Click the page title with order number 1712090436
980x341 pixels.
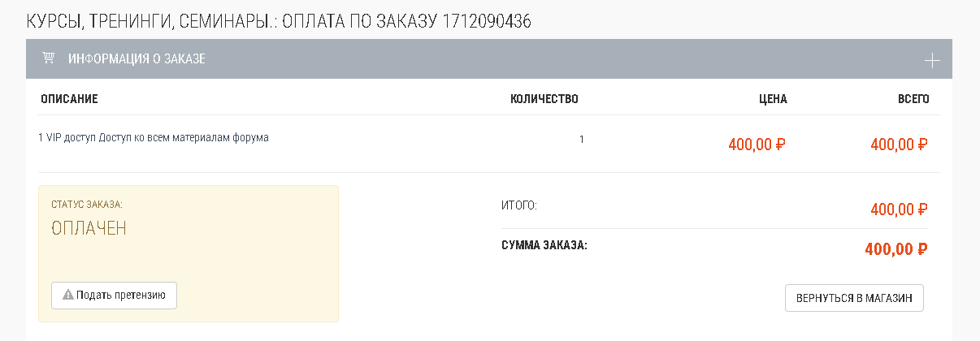coord(279,22)
